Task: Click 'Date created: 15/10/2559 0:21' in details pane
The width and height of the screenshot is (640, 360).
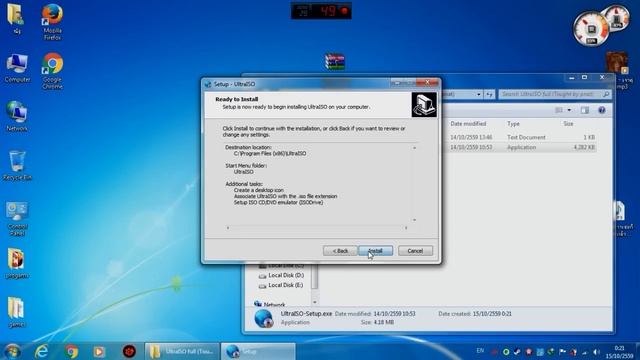Action: pos(475,314)
